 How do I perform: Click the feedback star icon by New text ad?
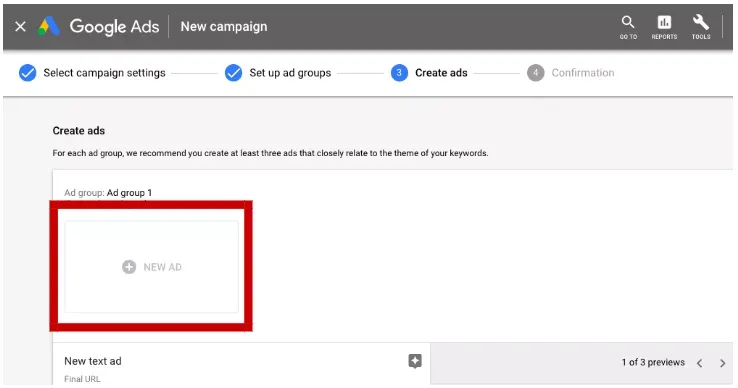pyautogui.click(x=415, y=361)
